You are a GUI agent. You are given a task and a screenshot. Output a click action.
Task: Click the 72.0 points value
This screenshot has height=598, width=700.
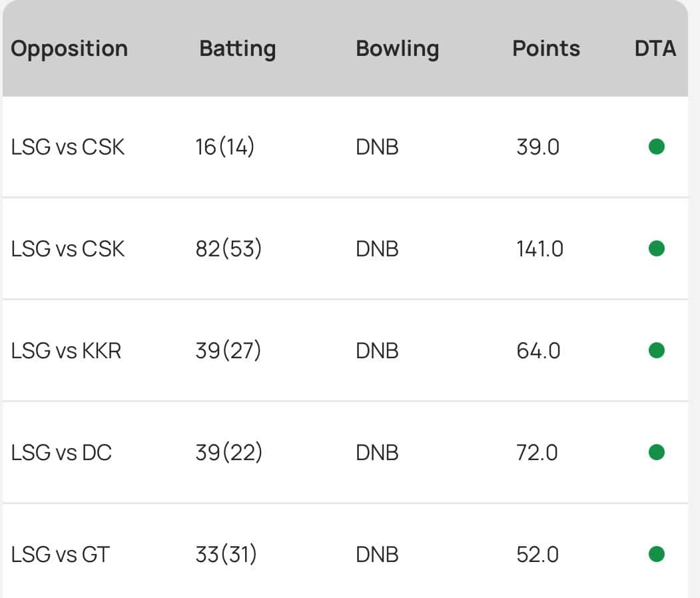point(537,453)
